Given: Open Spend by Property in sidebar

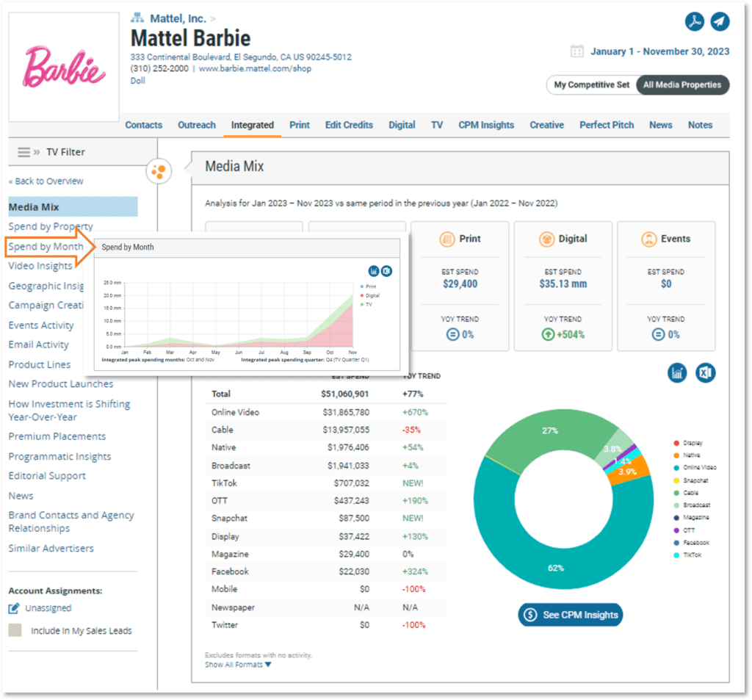Looking at the screenshot, I should (x=51, y=226).
